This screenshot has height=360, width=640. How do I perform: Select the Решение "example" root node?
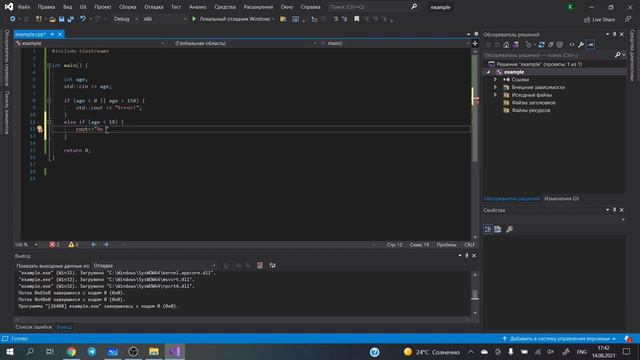[x=539, y=64]
